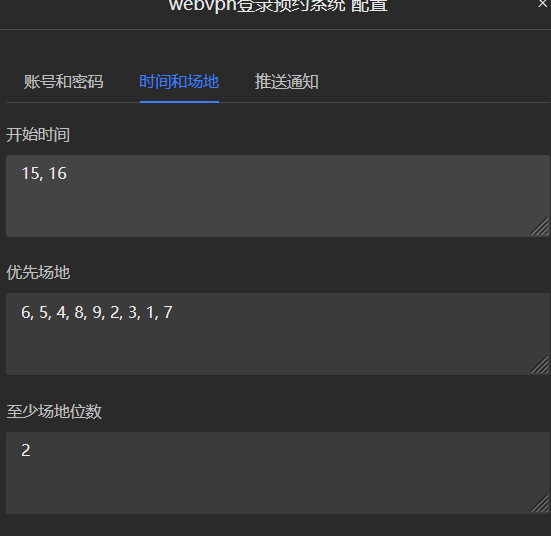This screenshot has width=551, height=536.
Task: Grab resize handle of 开始时间 field
Action: (x=540, y=227)
